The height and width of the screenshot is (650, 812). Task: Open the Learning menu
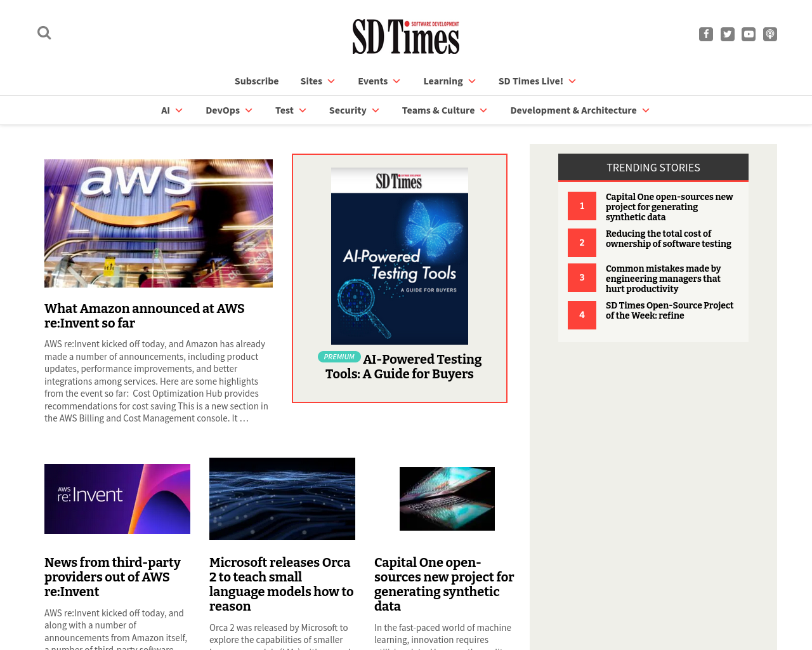click(443, 81)
